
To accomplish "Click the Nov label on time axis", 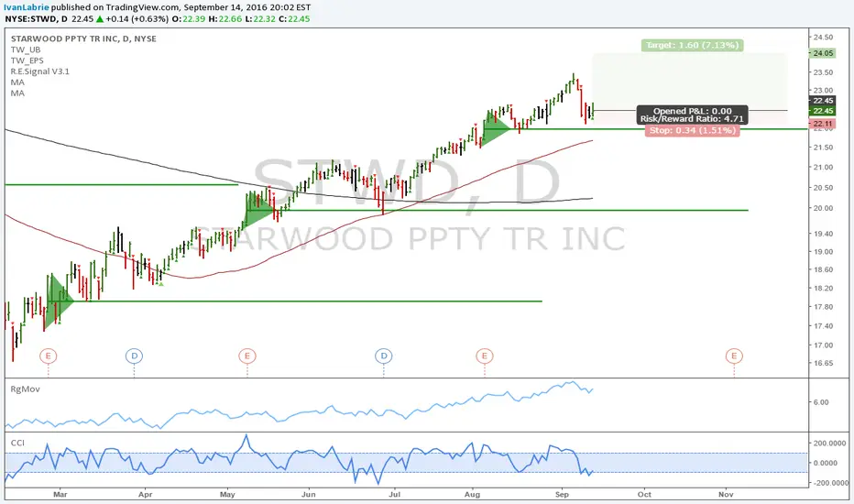I will 726,494.
